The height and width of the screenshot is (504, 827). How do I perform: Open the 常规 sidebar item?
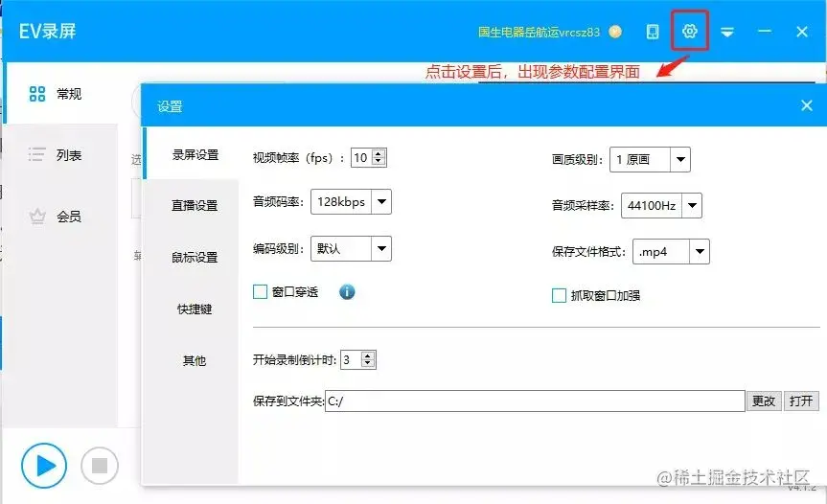coord(60,94)
